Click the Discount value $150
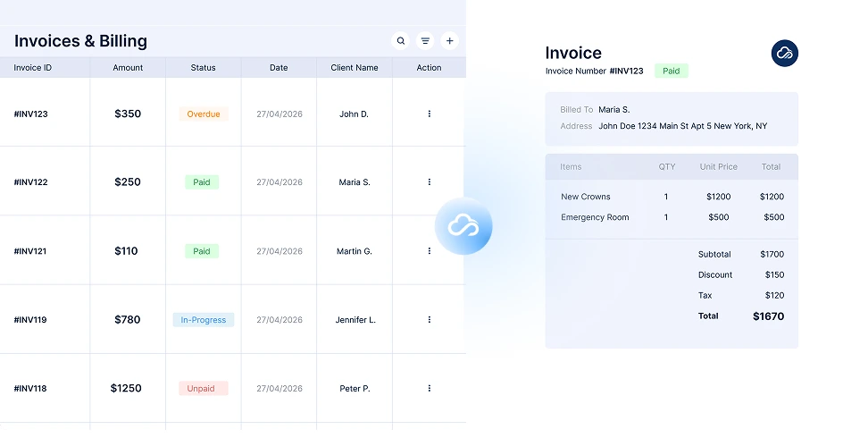868x438 pixels. coord(774,274)
